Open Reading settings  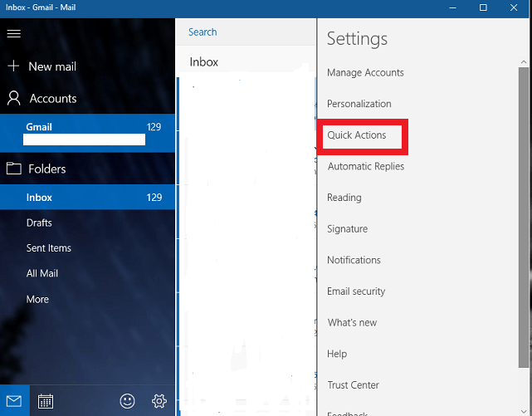pos(344,198)
